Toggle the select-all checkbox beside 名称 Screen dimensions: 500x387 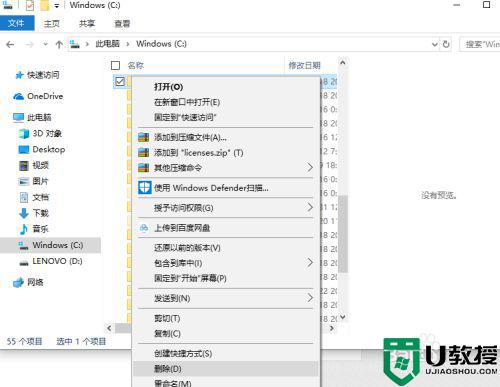click(x=115, y=66)
